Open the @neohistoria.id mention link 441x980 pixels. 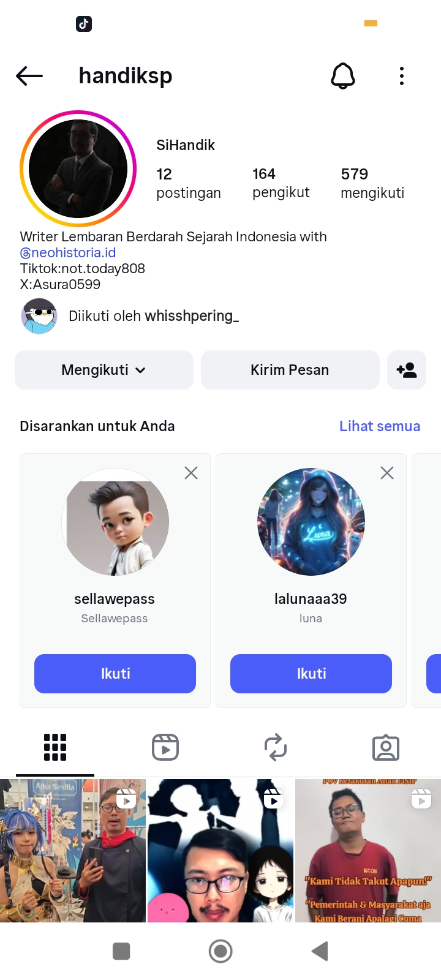click(68, 252)
